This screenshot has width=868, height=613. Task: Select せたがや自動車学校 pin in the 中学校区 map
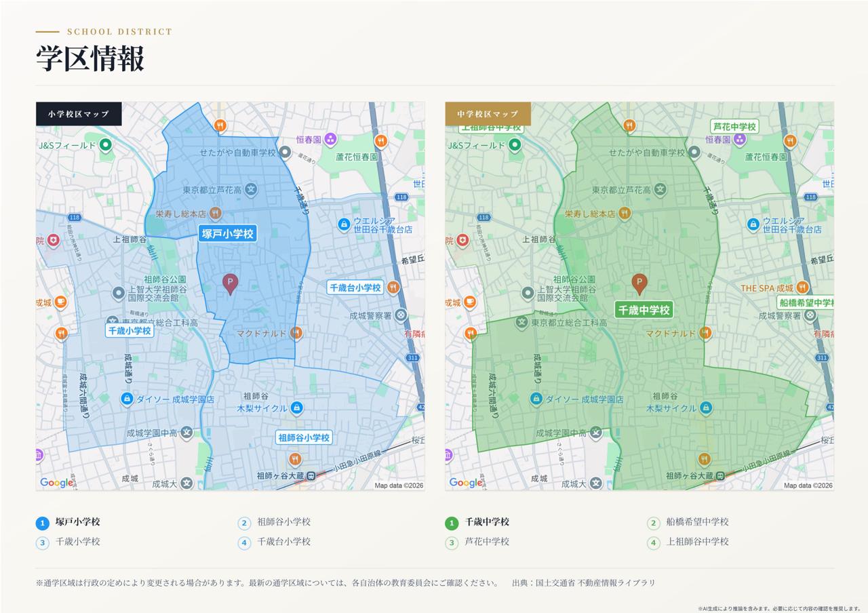pos(694,153)
